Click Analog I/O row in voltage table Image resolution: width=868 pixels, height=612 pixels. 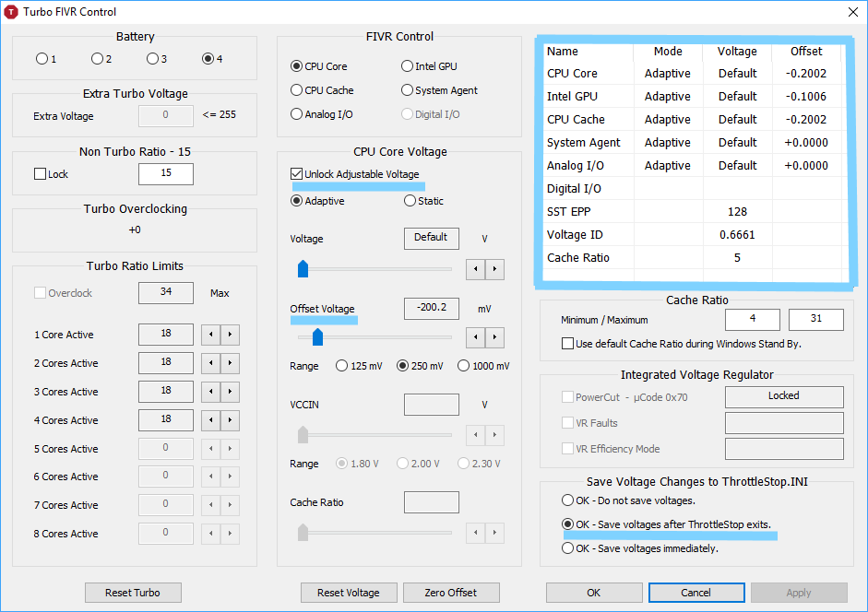point(692,166)
